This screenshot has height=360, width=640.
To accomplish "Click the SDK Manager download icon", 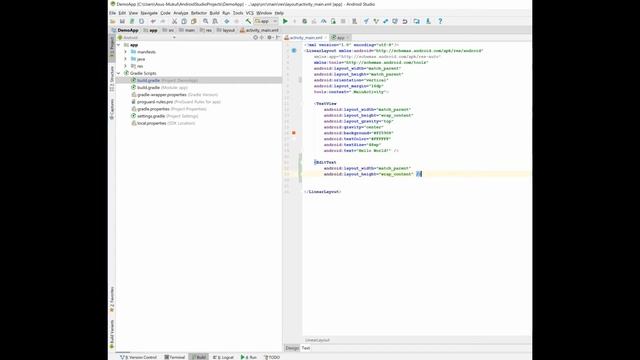I will (x=428, y=21).
